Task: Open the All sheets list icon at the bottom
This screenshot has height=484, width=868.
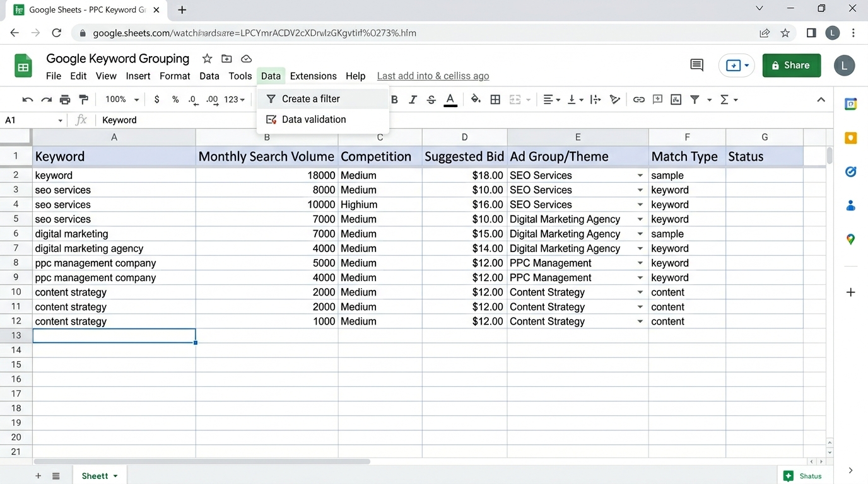Action: [x=56, y=476]
